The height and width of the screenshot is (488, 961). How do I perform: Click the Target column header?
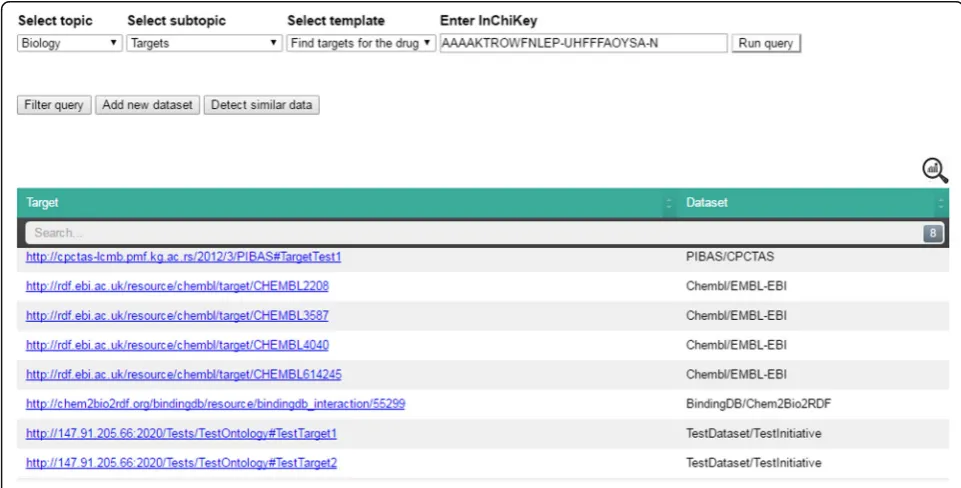(x=42, y=202)
